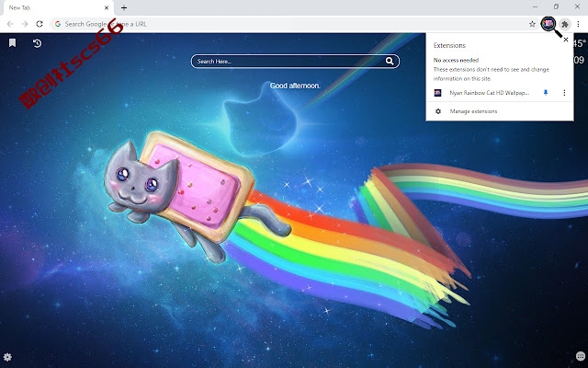Open history clock icon on new tab page

click(37, 43)
